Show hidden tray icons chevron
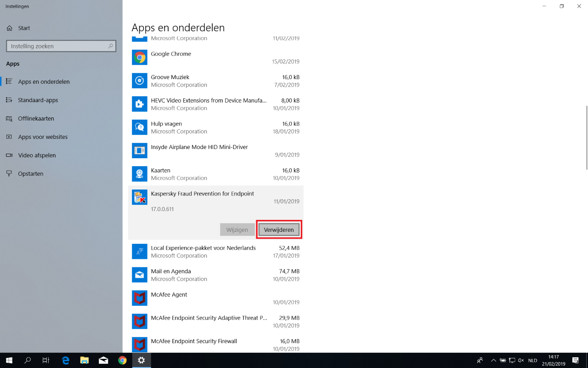The image size is (588, 368). click(x=494, y=360)
